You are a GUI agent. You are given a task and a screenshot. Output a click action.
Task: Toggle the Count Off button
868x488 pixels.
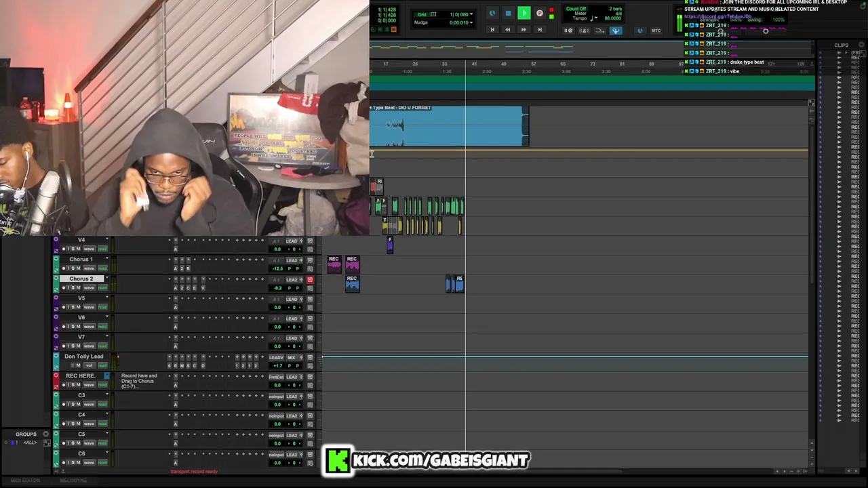576,9
